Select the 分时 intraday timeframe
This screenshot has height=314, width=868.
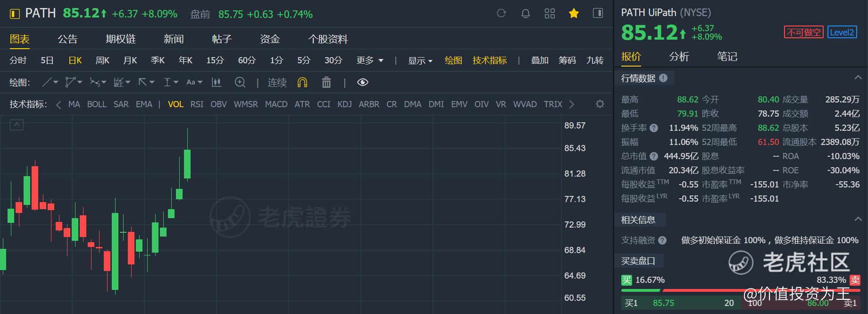point(18,60)
